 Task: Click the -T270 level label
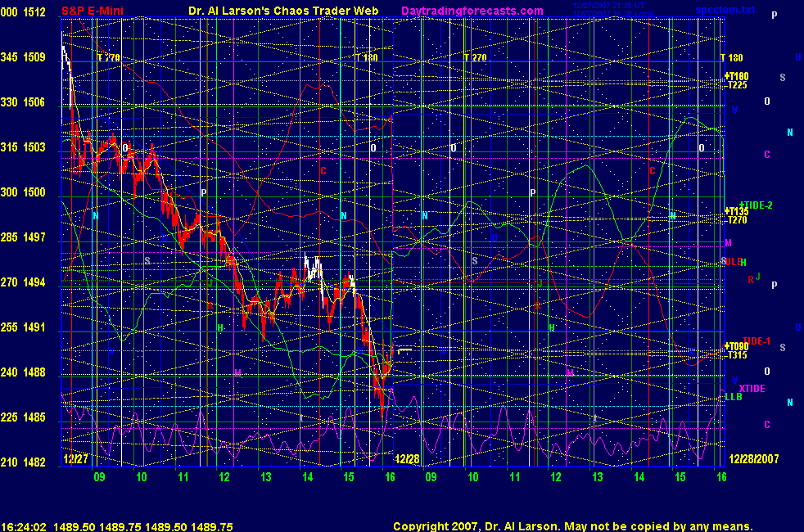[737, 220]
